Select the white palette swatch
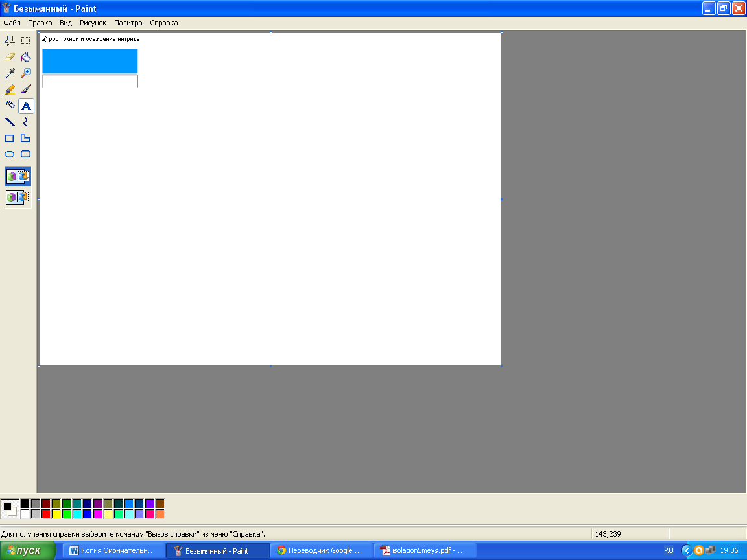The image size is (747, 560). (25, 514)
